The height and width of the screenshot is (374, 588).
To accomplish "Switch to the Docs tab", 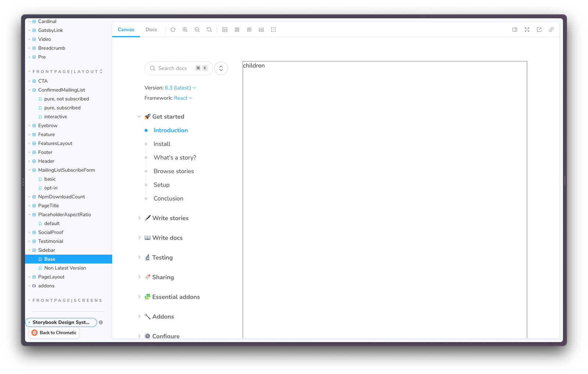I will [151, 29].
